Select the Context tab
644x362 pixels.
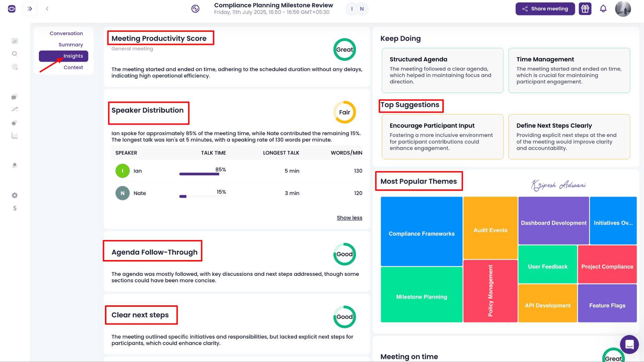click(x=73, y=67)
